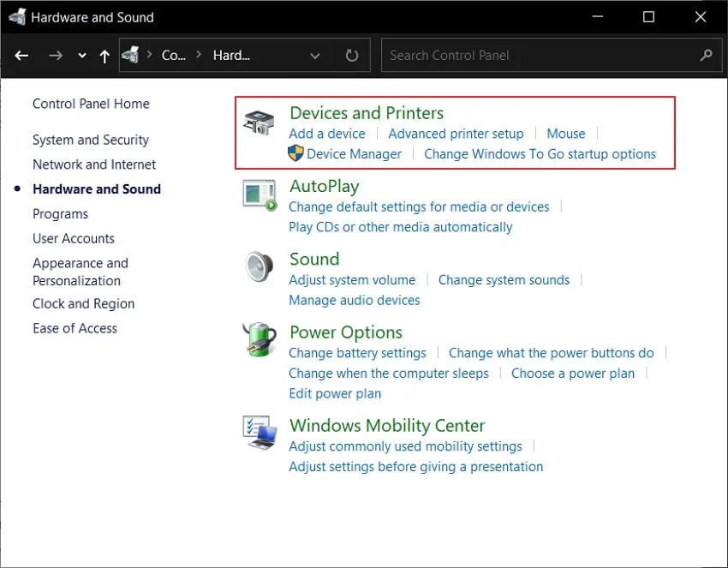Open Clock and Region category
The height and width of the screenshot is (568, 728).
(x=84, y=304)
